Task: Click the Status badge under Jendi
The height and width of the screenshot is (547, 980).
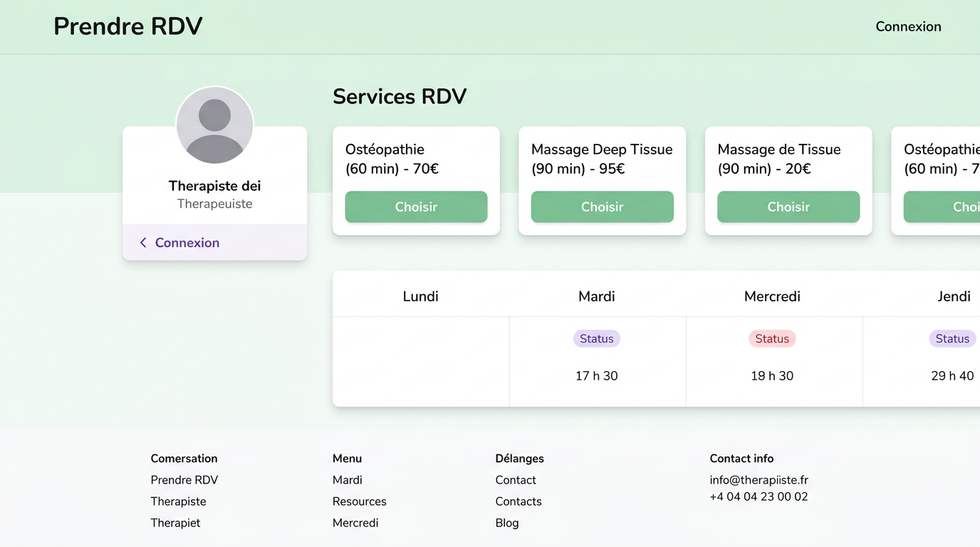Action: tap(952, 339)
